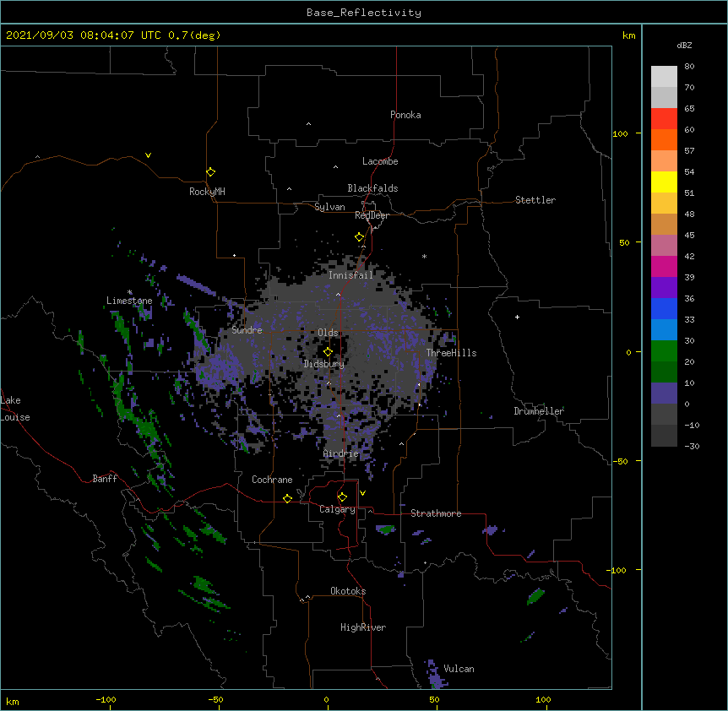Select the red 60–65 dBZ legend swatch
This screenshot has width=728, height=711.
tap(664, 118)
